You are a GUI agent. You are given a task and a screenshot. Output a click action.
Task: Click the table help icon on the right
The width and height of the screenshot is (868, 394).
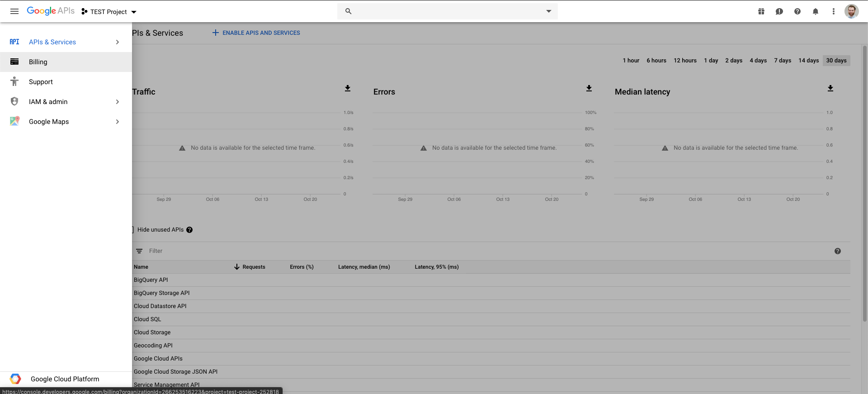point(838,251)
